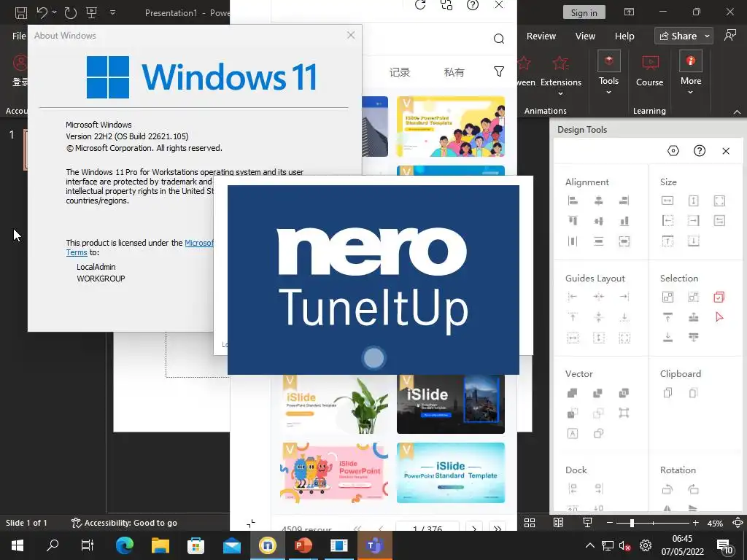The width and height of the screenshot is (747, 560).
Task: Open Customize Quick Access Toolbar dropdown
Action: 113,12
